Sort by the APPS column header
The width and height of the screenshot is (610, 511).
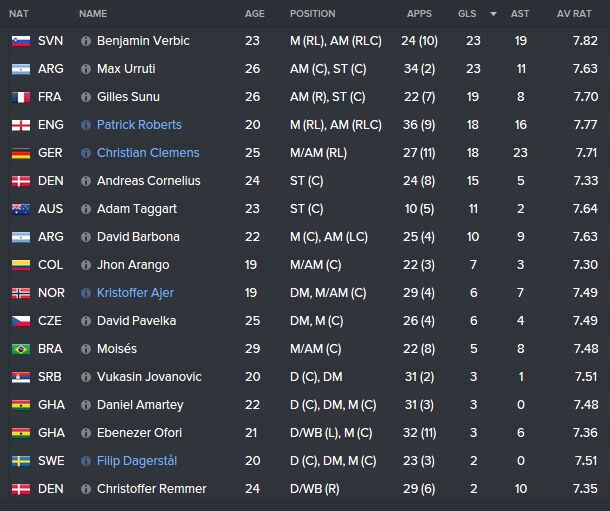click(419, 14)
